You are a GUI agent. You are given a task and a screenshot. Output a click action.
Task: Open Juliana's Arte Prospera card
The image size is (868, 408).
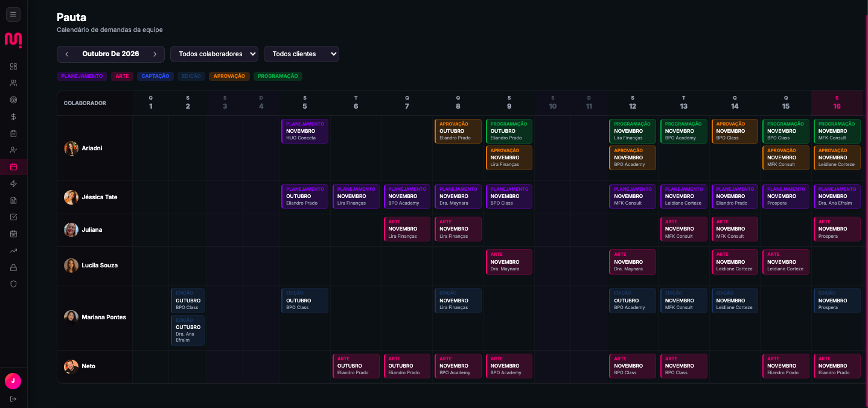tap(837, 229)
